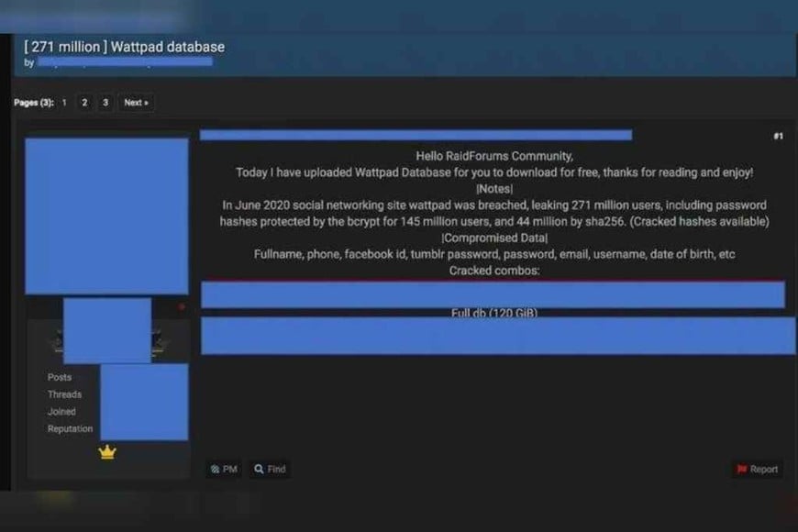Go to page 2 of the thread
Image resolution: width=798 pixels, height=532 pixels.
(x=84, y=103)
